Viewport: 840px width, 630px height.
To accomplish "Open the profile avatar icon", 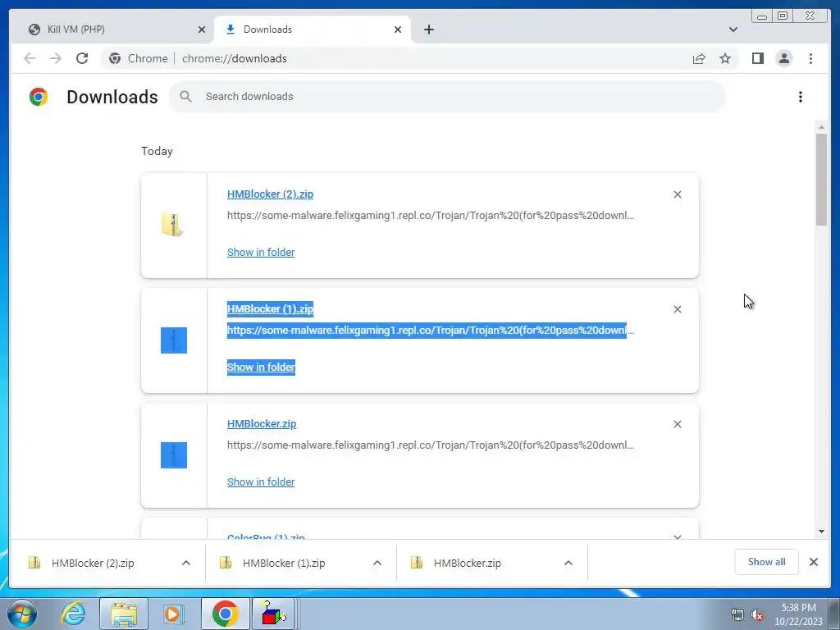I will point(783,58).
